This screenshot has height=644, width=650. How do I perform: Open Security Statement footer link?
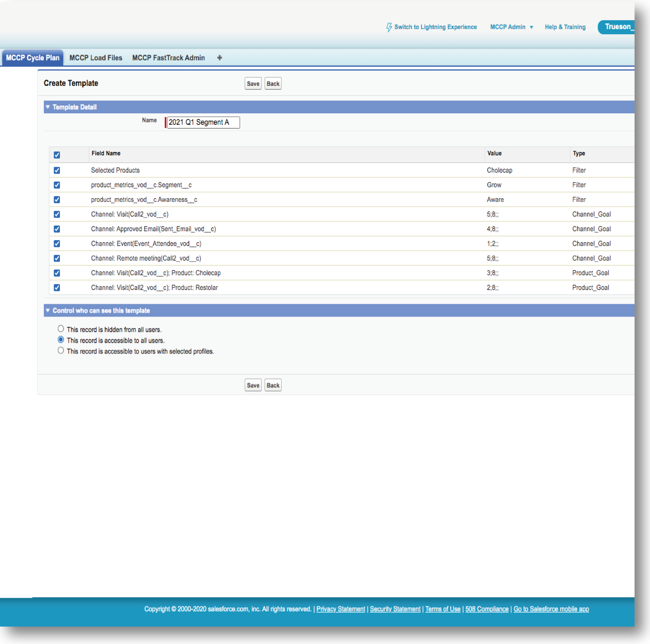pyautogui.click(x=395, y=609)
